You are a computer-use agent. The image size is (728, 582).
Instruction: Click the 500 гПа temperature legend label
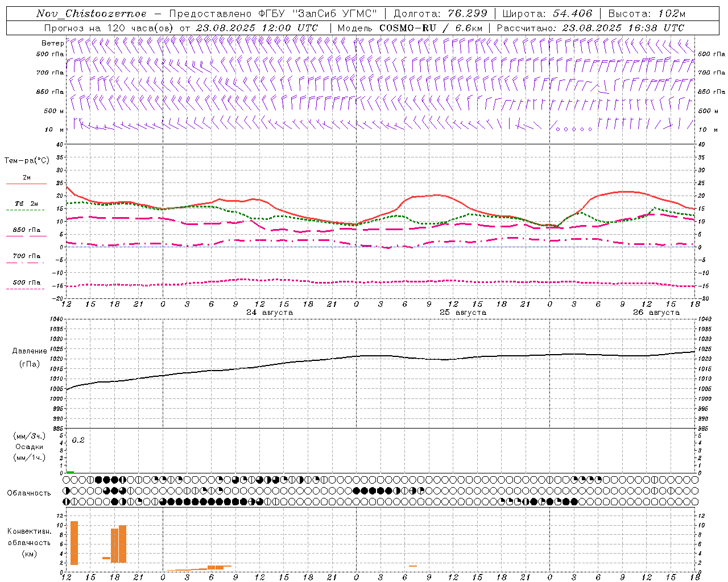coord(27,282)
